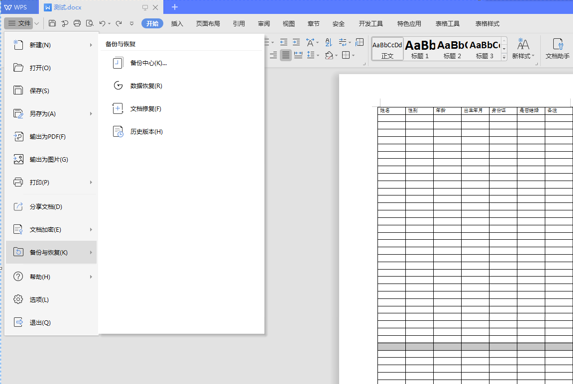Apply the 标题 3 style from gallery
The width and height of the screenshot is (573, 384).
[485, 49]
